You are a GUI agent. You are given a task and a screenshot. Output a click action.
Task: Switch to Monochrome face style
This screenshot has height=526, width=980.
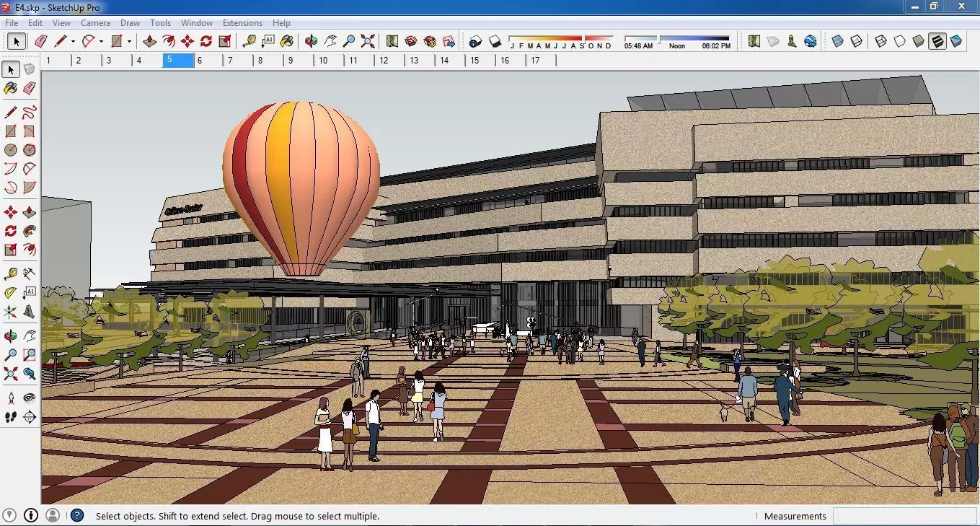click(956, 41)
